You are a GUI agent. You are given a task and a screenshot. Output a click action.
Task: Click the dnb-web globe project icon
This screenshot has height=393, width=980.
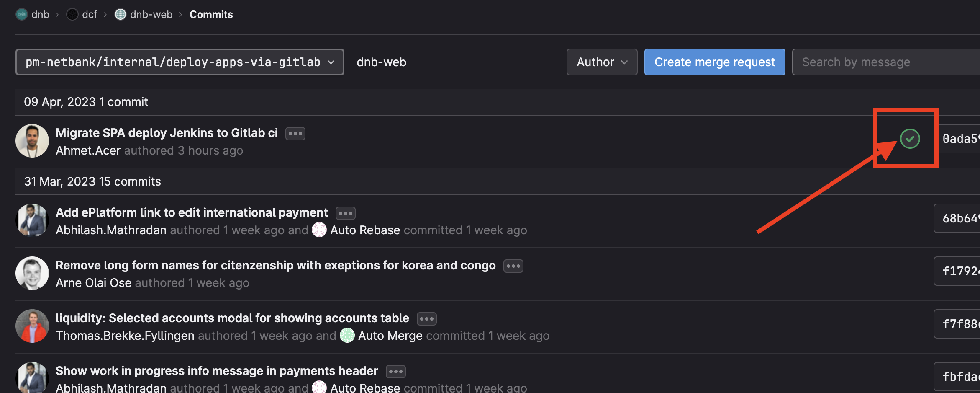(121, 14)
